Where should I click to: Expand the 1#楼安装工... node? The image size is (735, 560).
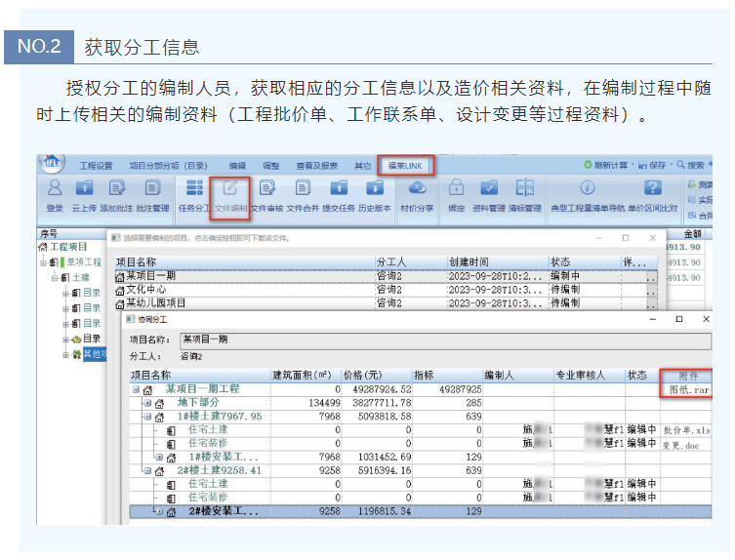coord(159,457)
